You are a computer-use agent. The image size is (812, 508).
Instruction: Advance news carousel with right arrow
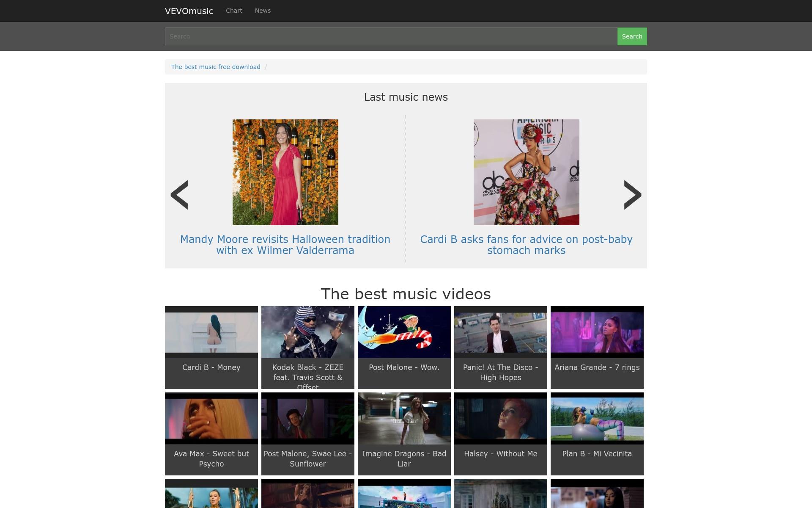[x=633, y=195]
